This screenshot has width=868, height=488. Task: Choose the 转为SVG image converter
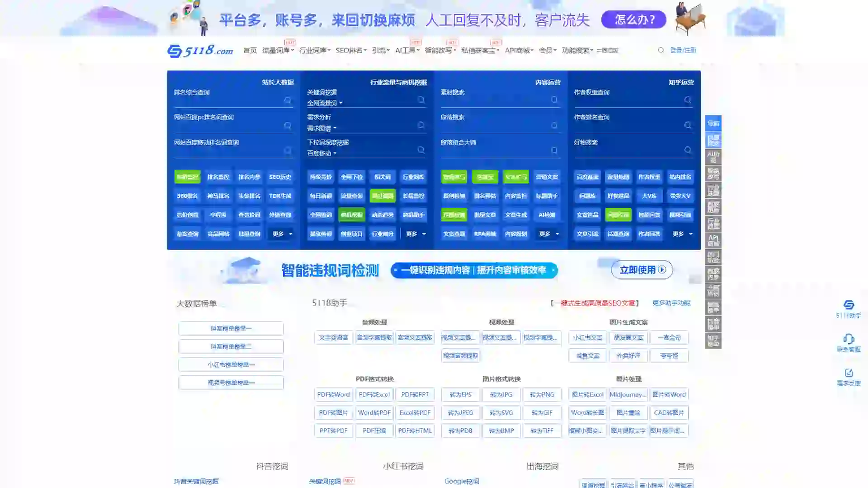pyautogui.click(x=501, y=413)
